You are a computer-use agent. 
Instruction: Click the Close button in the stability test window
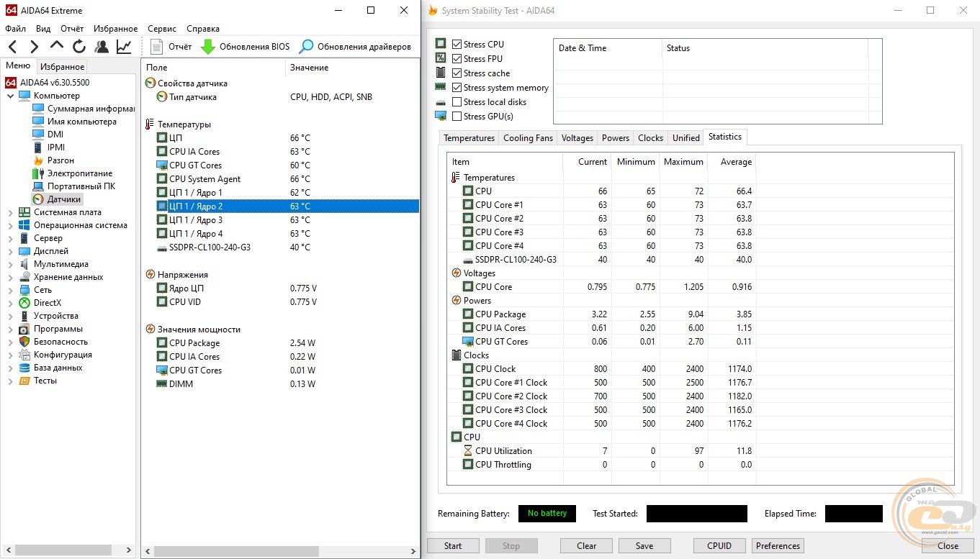click(x=948, y=546)
